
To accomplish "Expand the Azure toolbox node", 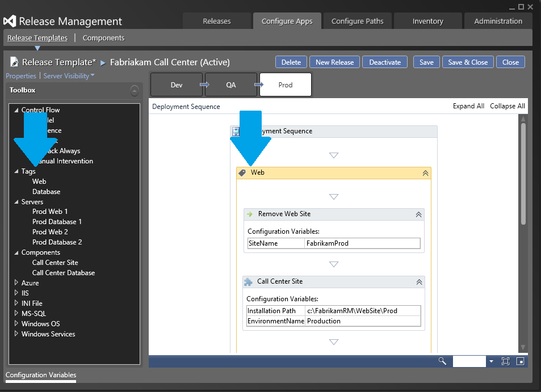I will 16,283.
